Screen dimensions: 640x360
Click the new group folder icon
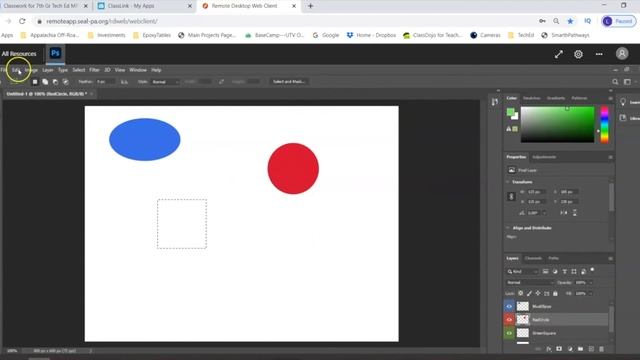pos(580,349)
